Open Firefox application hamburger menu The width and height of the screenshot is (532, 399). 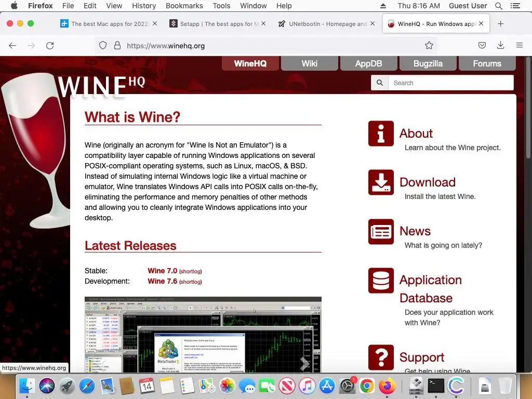coord(519,46)
